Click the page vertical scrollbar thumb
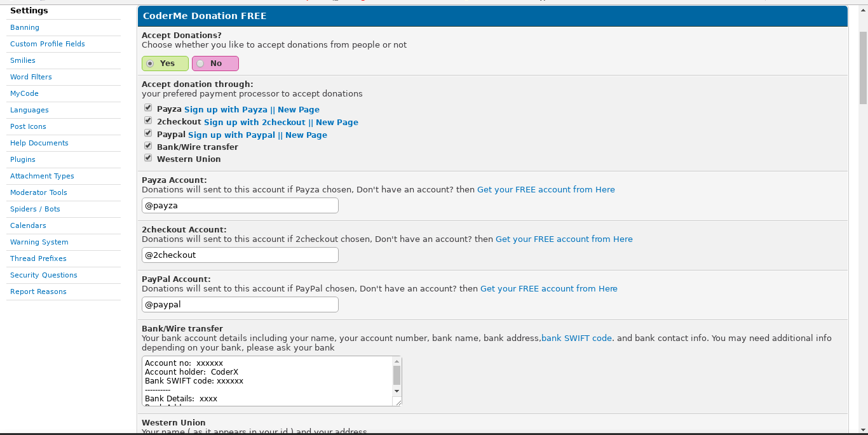 click(863, 67)
